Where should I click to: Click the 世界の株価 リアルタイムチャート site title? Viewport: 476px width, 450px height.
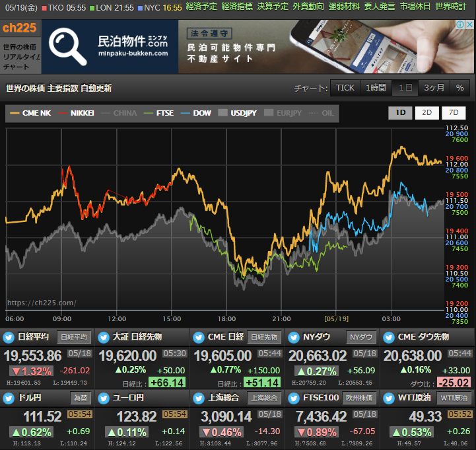[x=20, y=57]
